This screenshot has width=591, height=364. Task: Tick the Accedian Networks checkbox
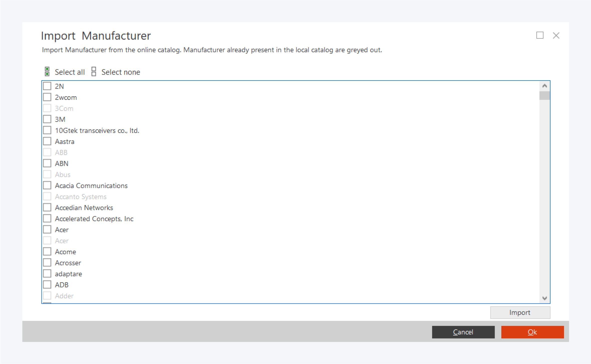[47, 207]
